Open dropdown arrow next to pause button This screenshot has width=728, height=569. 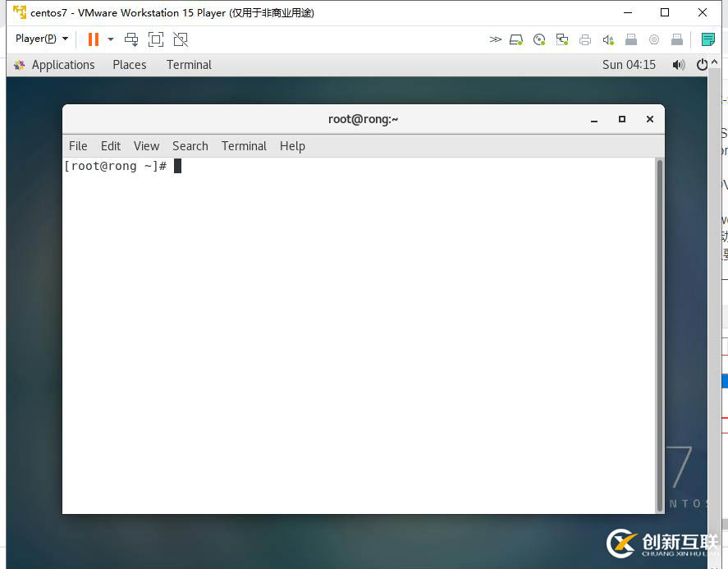pyautogui.click(x=111, y=39)
